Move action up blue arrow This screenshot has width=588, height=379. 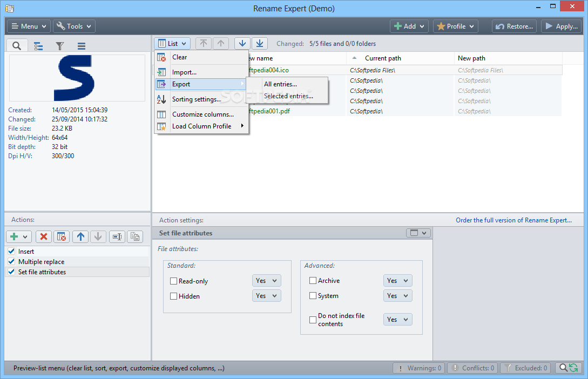(x=80, y=236)
